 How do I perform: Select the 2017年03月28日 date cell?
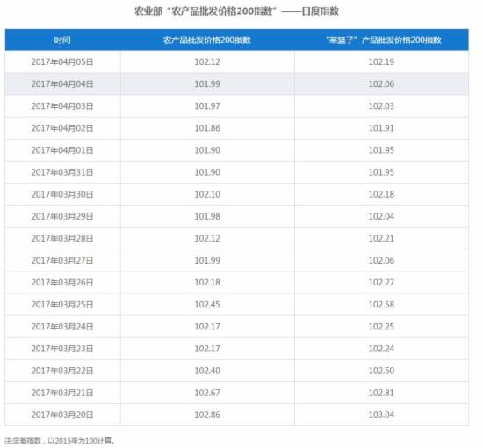[62, 238]
